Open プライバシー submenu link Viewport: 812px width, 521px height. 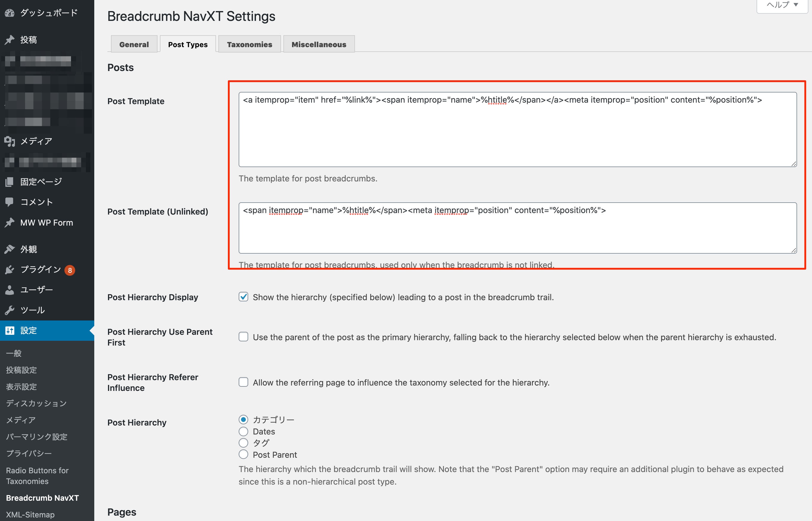[29, 453]
